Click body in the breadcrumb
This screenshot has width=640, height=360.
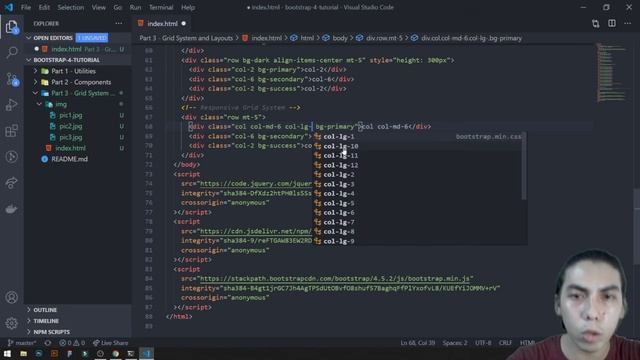click(x=340, y=38)
